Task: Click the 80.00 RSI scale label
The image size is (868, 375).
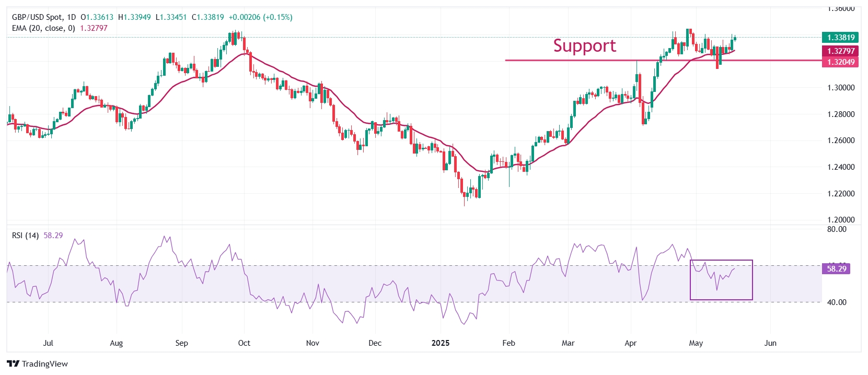Action: [837, 229]
